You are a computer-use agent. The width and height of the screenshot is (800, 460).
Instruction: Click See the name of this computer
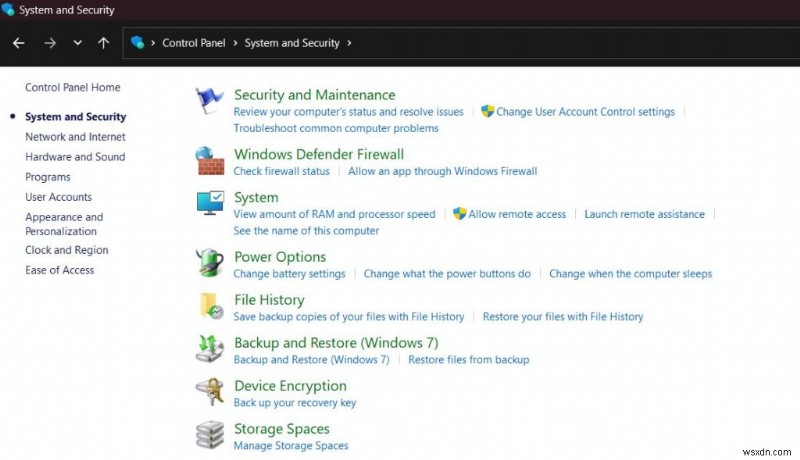click(306, 231)
